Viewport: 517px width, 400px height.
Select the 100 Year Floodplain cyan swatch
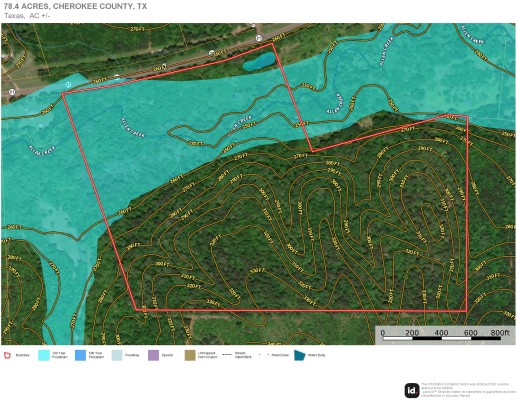44,355
